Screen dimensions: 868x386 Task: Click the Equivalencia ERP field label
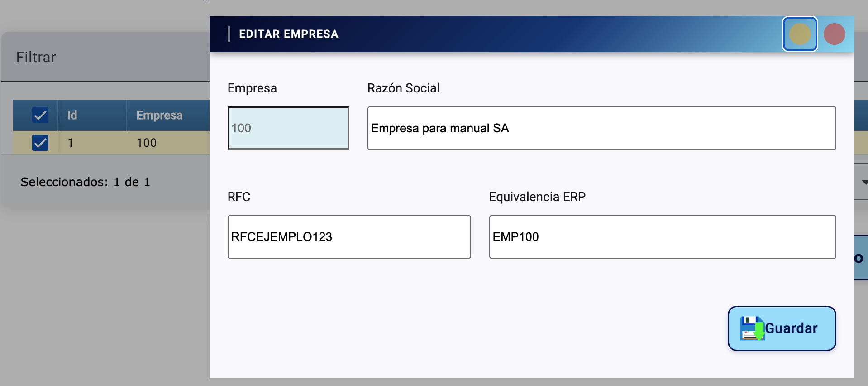[537, 197]
